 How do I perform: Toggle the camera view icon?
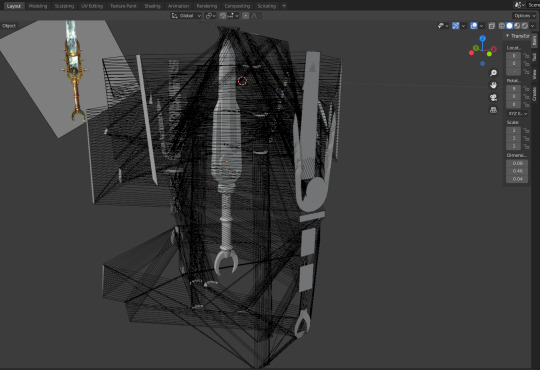pos(493,97)
